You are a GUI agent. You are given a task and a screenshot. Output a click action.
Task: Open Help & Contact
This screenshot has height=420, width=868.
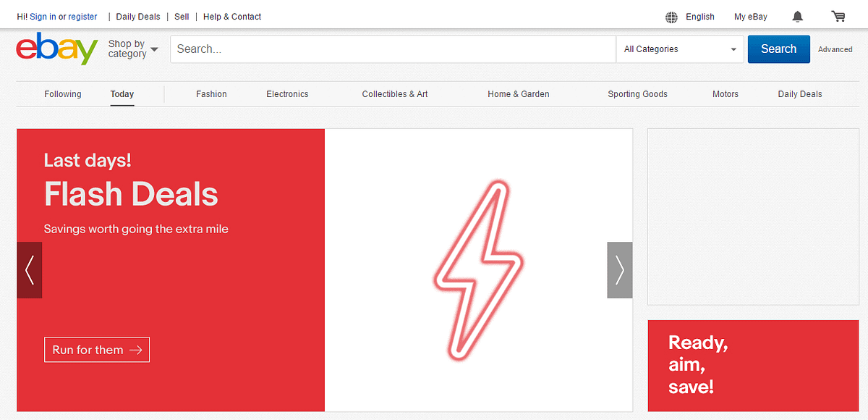point(231,16)
